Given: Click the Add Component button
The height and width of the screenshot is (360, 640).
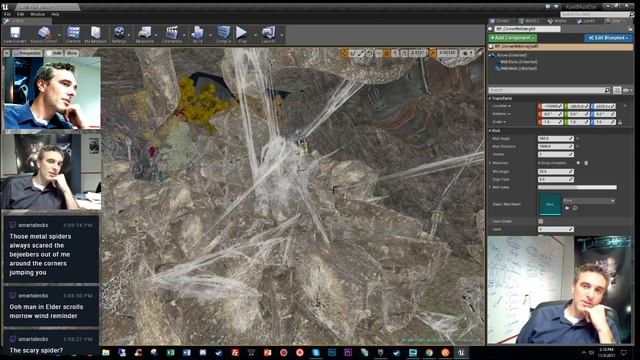Looking at the screenshot, I should click(513, 38).
